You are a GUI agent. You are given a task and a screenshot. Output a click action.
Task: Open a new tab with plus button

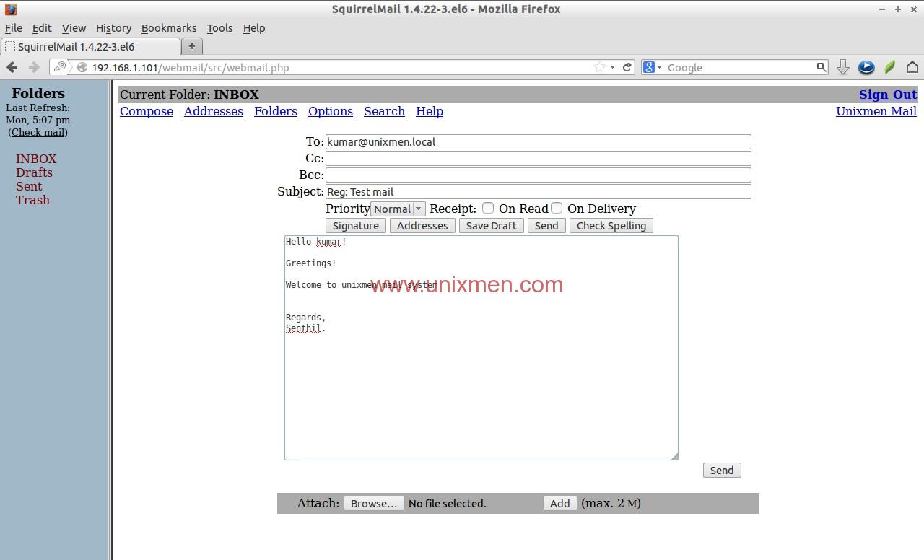click(191, 46)
